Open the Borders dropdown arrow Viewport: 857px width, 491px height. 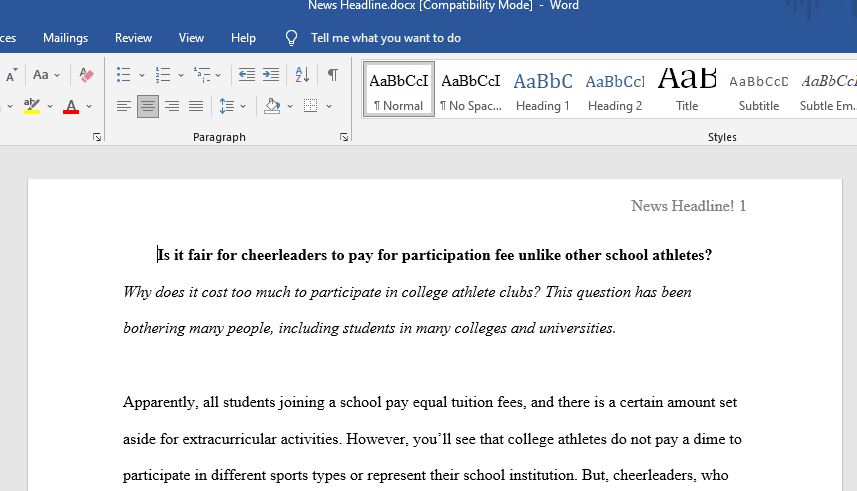pyautogui.click(x=328, y=106)
